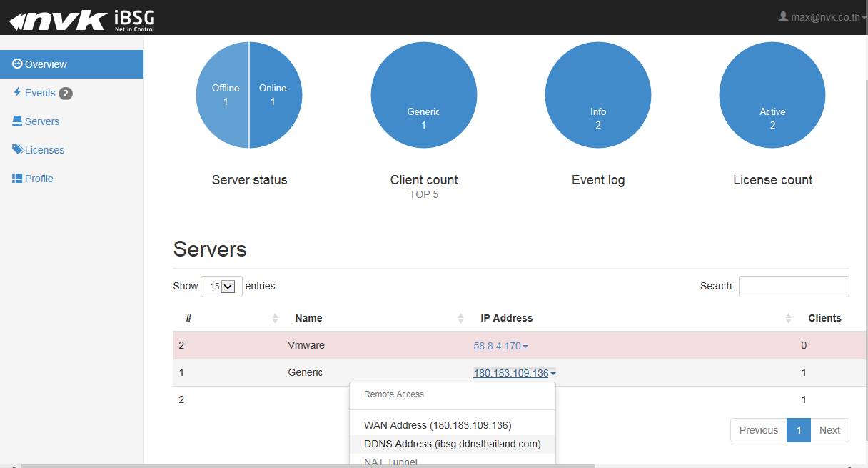Click the Generic server name cell
The width and height of the screenshot is (868, 468).
click(305, 372)
